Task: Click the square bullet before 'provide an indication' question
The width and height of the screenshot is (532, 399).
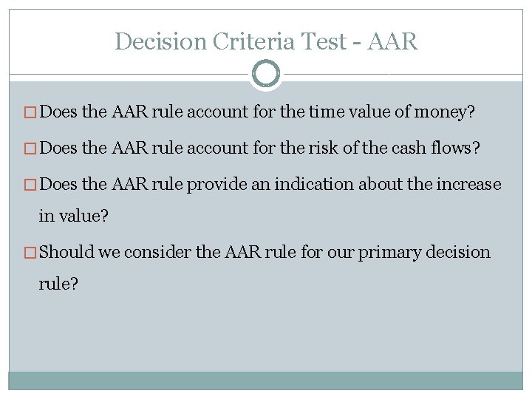Action: 31,184
